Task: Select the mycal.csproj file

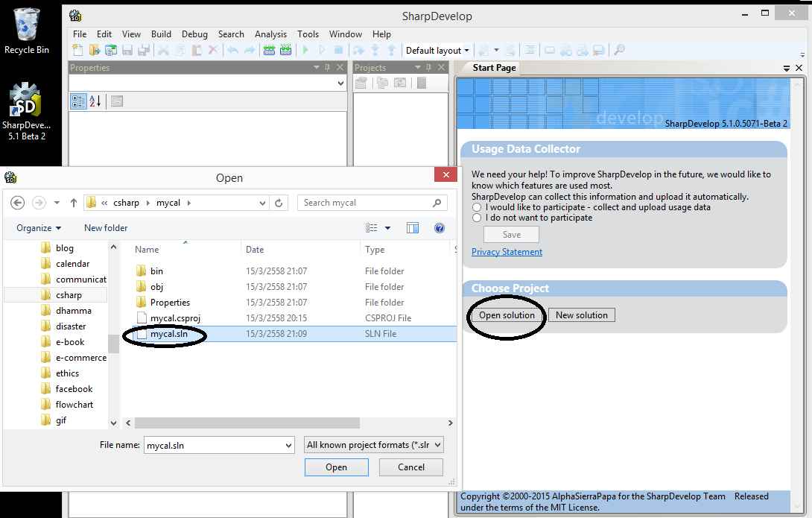Action: point(175,318)
